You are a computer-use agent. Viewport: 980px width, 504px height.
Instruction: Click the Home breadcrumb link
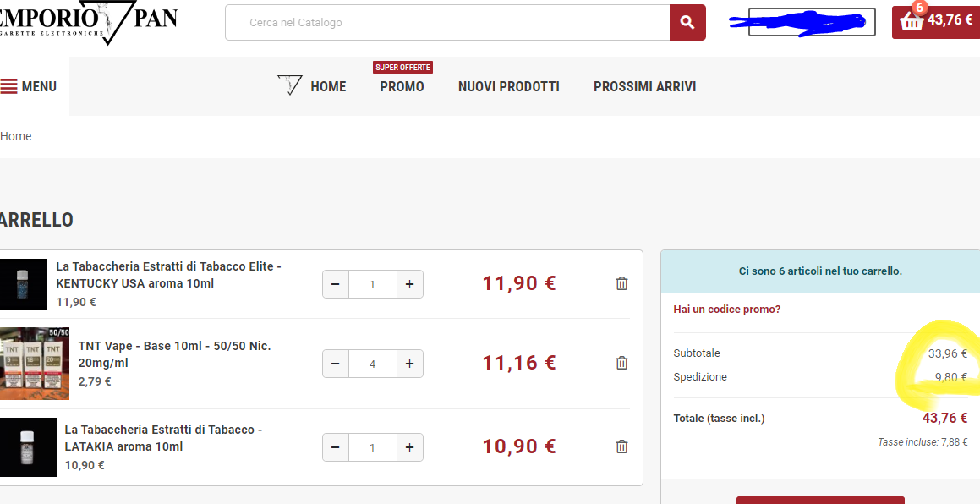click(x=15, y=136)
